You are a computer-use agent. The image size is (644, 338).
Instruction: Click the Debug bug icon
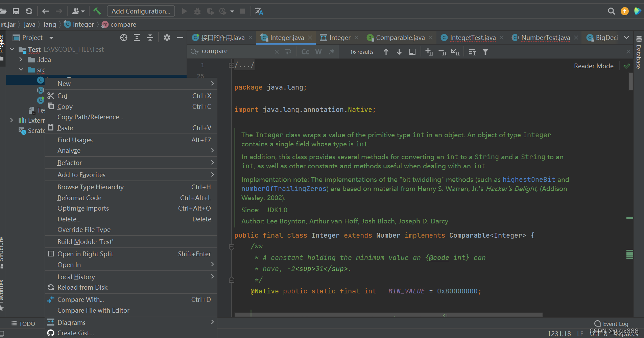(x=197, y=11)
